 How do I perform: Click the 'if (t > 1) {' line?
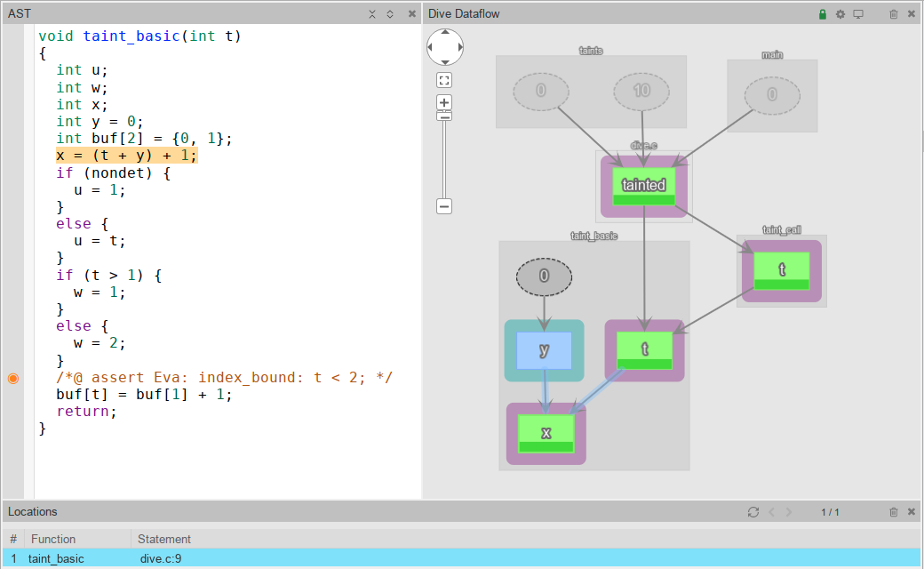click(109, 276)
